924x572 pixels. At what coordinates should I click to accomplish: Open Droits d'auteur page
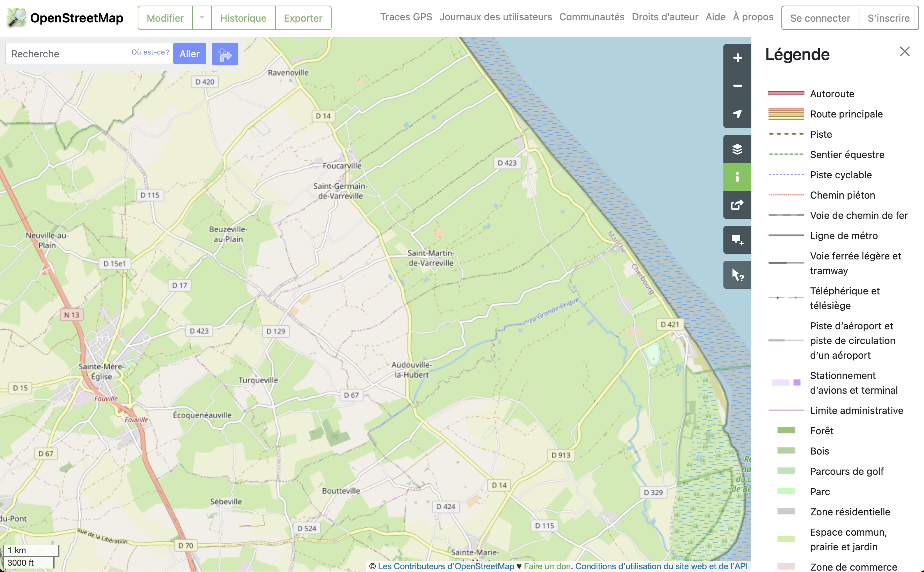tap(665, 17)
